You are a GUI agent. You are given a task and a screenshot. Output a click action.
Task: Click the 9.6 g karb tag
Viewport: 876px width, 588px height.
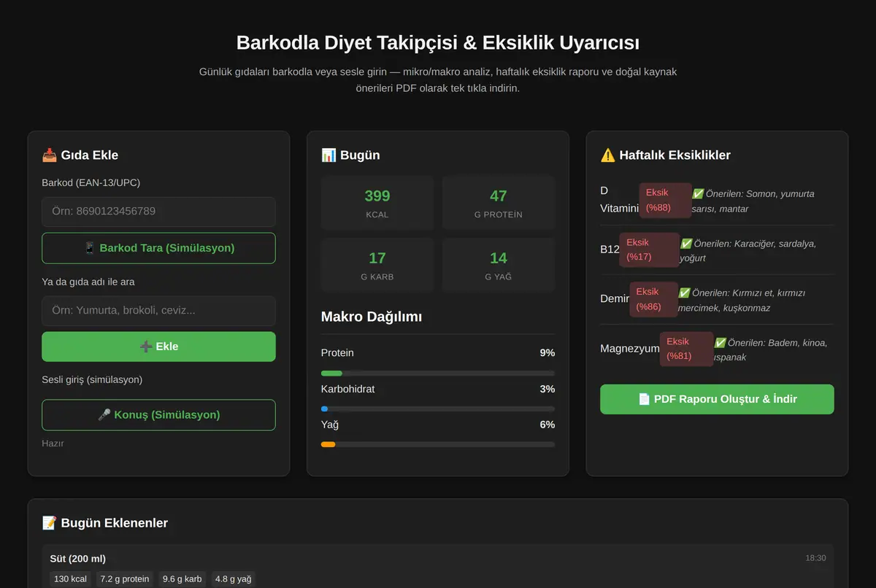click(182, 579)
